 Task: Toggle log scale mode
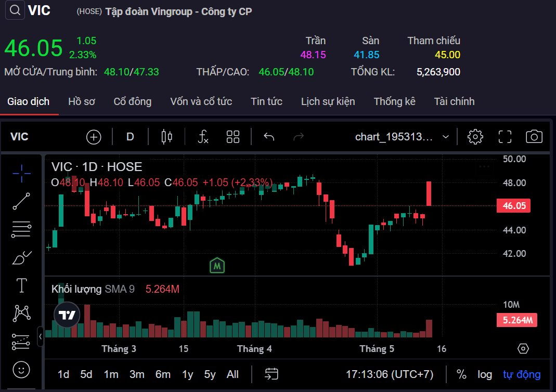(x=484, y=374)
